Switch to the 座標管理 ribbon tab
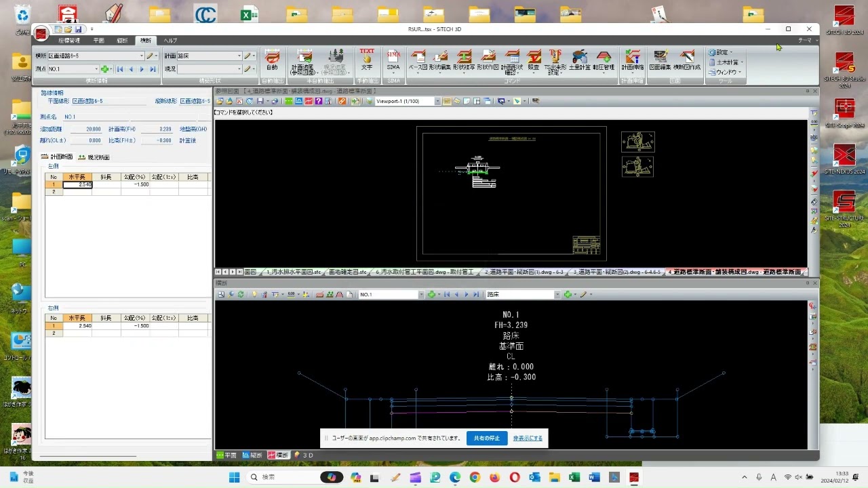Viewport: 868px width, 488px height. pyautogui.click(x=69, y=41)
